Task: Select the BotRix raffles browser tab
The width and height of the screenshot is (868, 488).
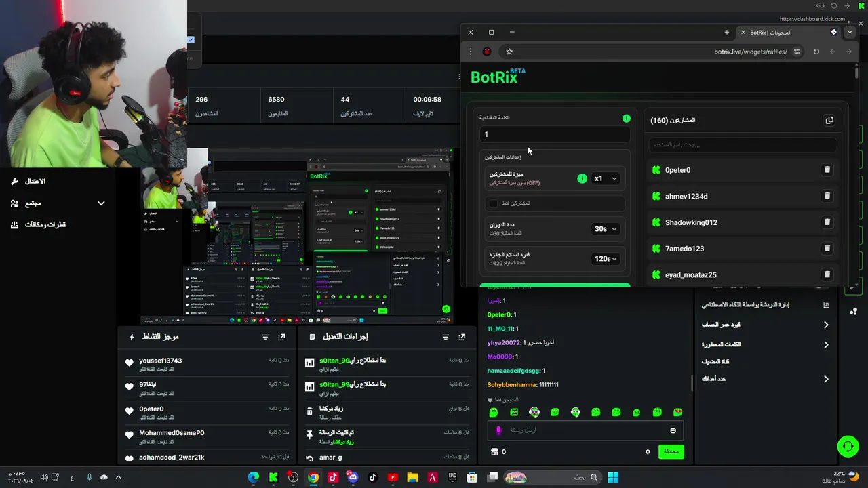Action: click(790, 32)
